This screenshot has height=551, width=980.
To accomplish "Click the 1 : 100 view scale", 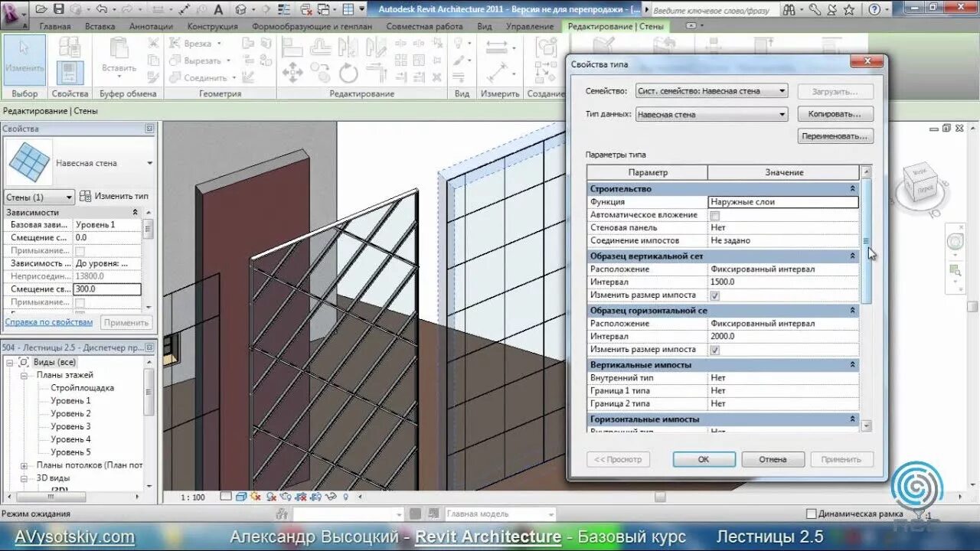I will [x=192, y=497].
